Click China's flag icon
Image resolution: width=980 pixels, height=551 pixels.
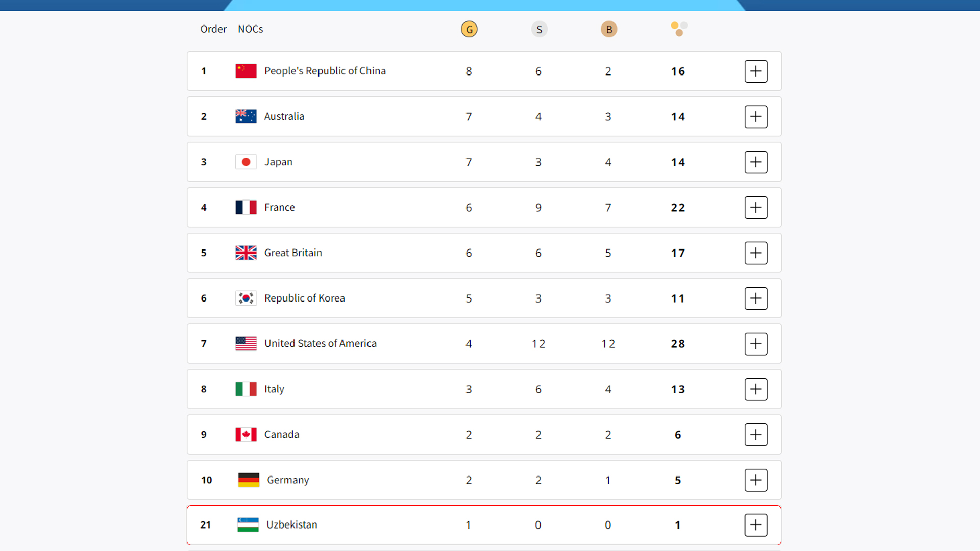pyautogui.click(x=246, y=71)
